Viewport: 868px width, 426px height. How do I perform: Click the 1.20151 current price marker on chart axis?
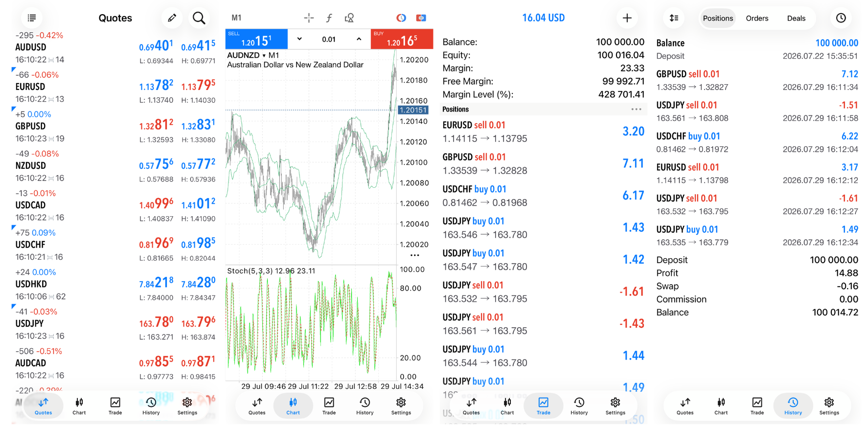[x=413, y=110]
